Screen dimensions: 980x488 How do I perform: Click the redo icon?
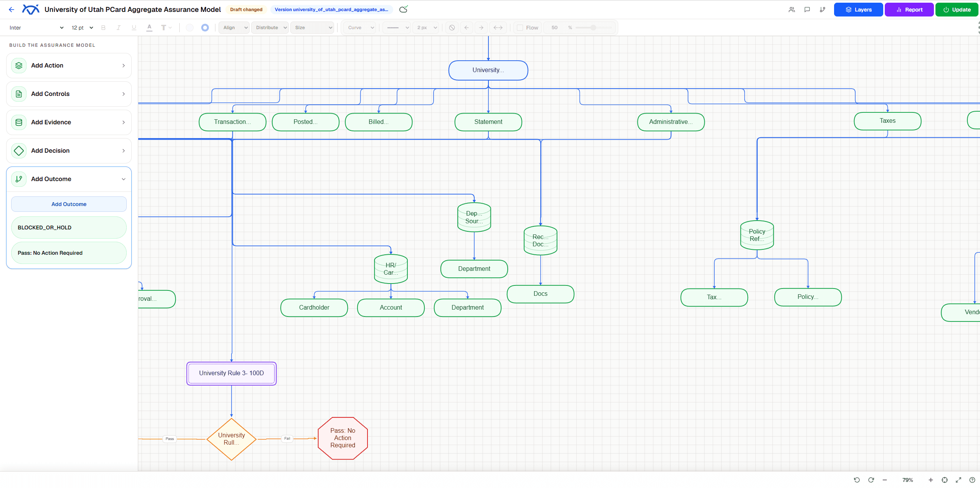(x=871, y=480)
